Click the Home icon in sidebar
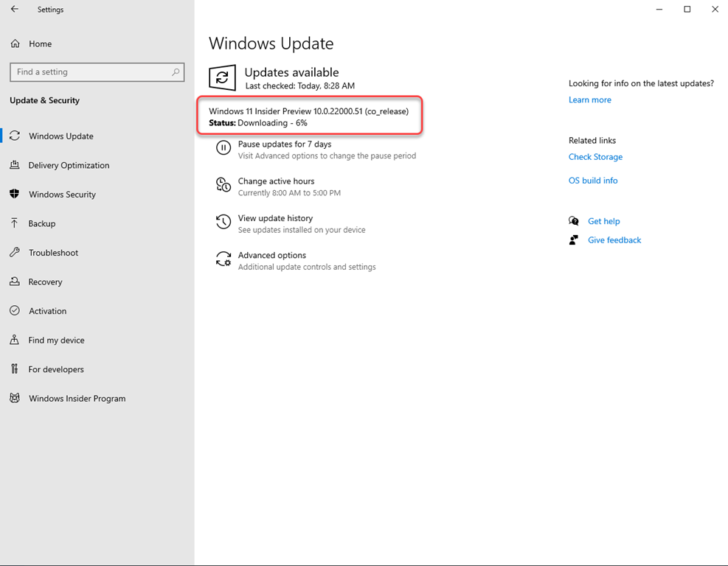728x566 pixels. (x=15, y=43)
